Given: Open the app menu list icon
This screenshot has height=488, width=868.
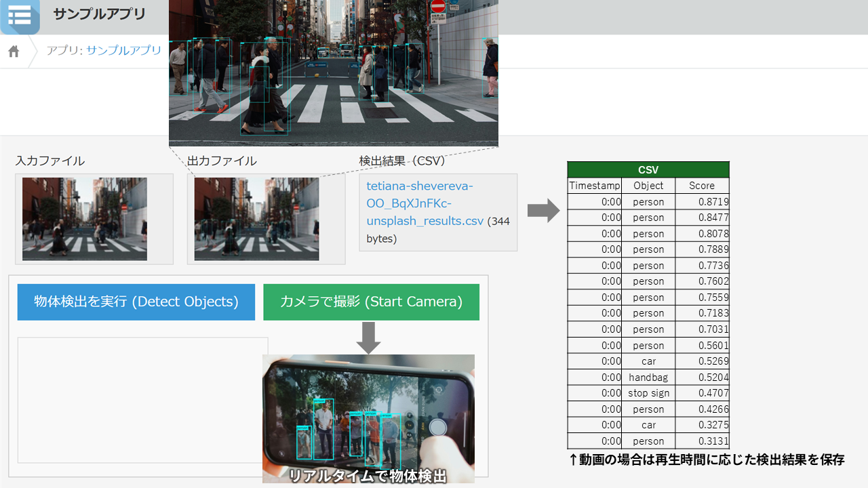Looking at the screenshot, I should 20,16.
